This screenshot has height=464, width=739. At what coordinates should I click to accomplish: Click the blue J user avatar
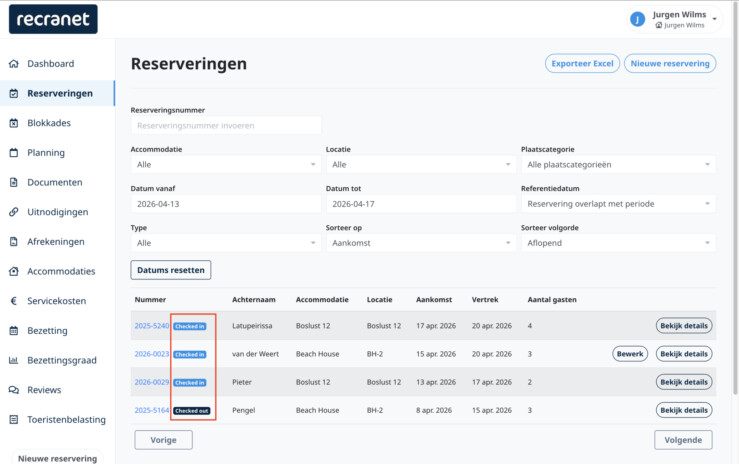(x=637, y=19)
